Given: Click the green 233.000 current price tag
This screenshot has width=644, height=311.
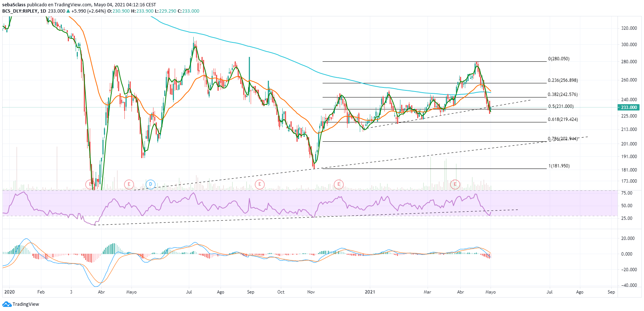Looking at the screenshot, I should tap(629, 108).
